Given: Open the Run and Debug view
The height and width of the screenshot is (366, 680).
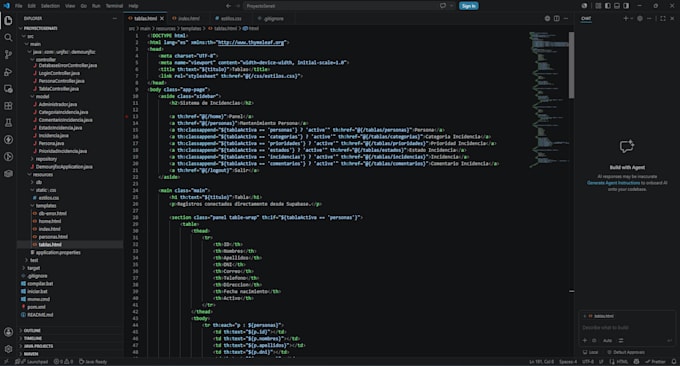Looking at the screenshot, I should click(x=8, y=72).
